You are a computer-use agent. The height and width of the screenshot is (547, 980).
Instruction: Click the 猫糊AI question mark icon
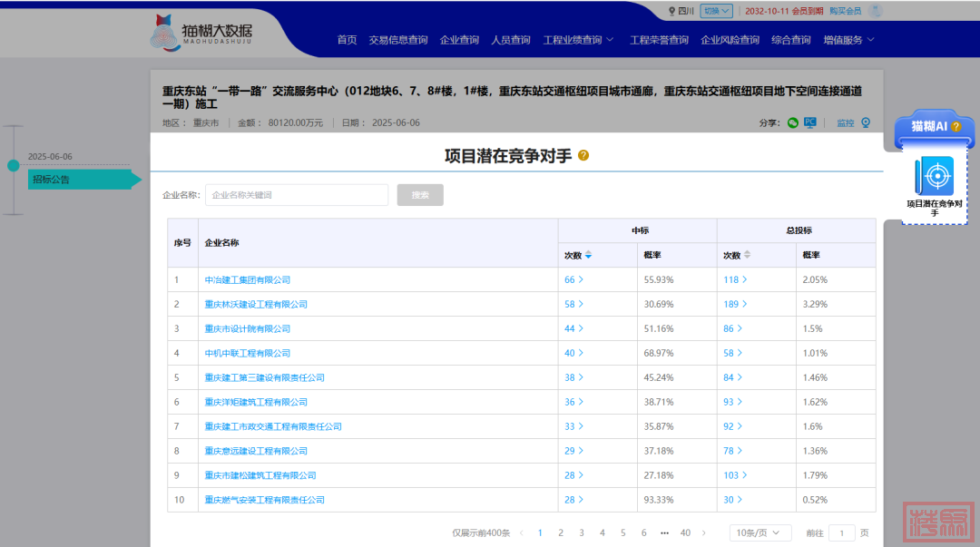click(x=956, y=126)
